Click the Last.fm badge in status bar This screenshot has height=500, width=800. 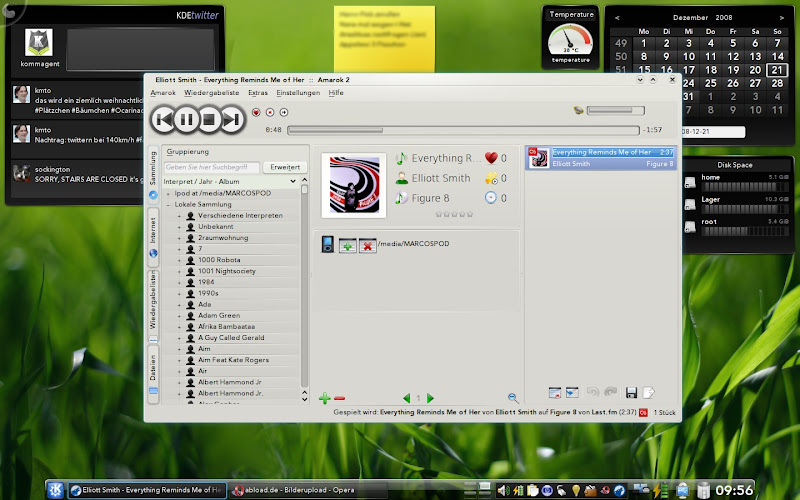(x=643, y=412)
